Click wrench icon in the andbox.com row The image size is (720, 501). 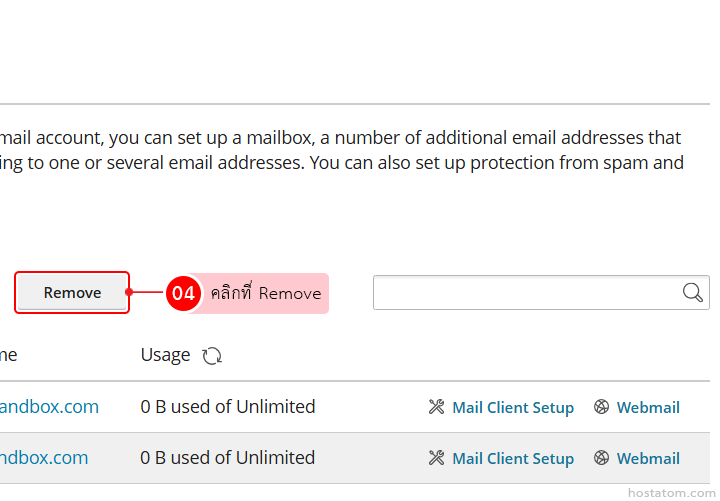click(x=436, y=407)
